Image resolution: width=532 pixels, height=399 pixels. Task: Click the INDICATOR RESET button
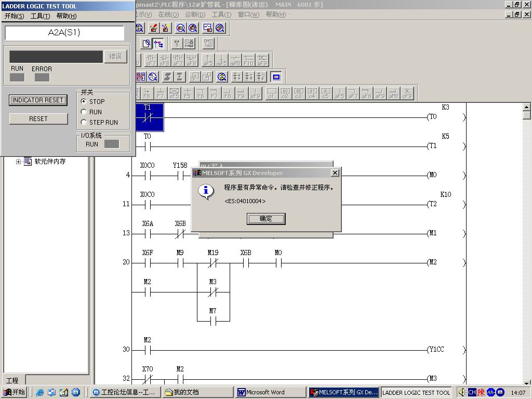(x=38, y=100)
